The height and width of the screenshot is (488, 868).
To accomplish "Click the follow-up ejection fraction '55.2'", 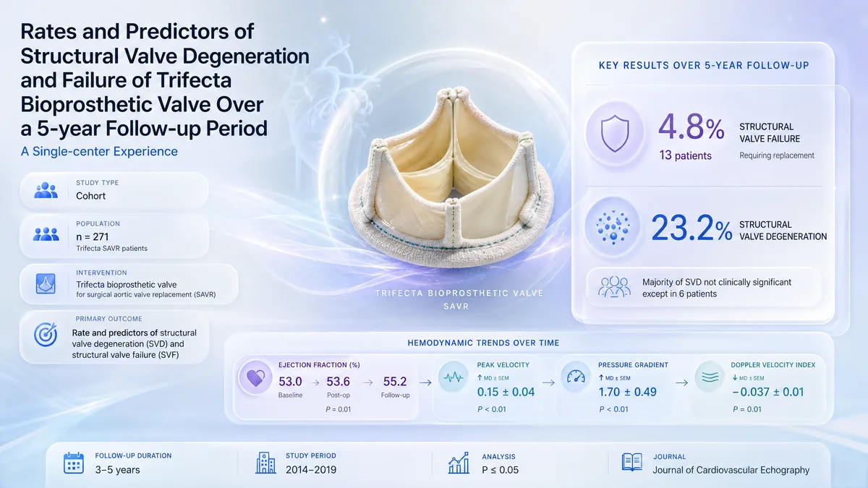I will [394, 381].
